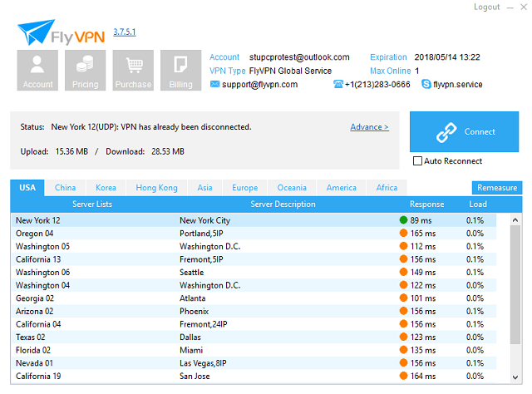Click the Seattle description cell

pyautogui.click(x=192, y=272)
